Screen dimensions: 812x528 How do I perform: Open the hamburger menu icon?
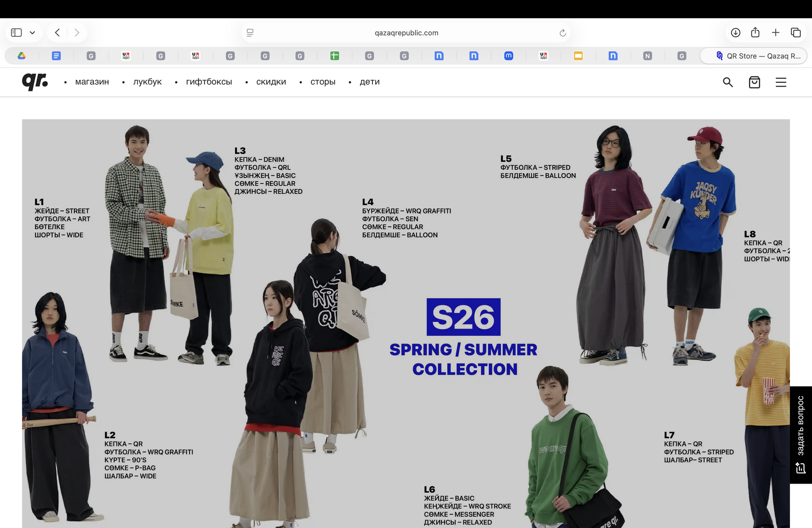click(781, 82)
